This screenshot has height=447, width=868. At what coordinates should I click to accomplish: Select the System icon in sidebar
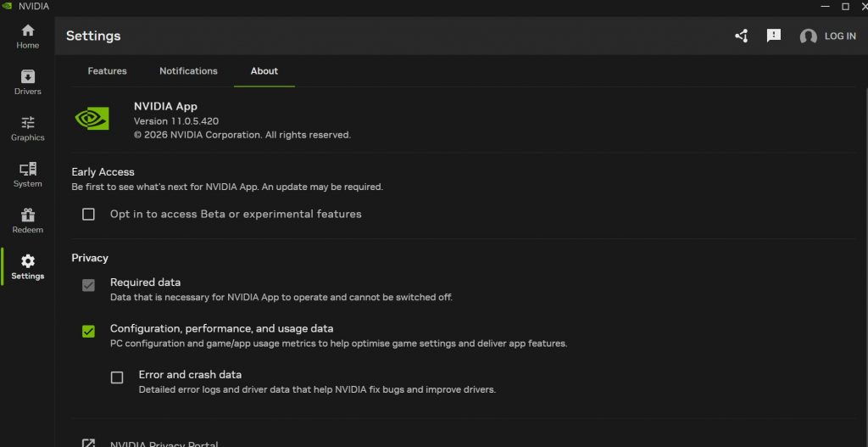click(27, 175)
